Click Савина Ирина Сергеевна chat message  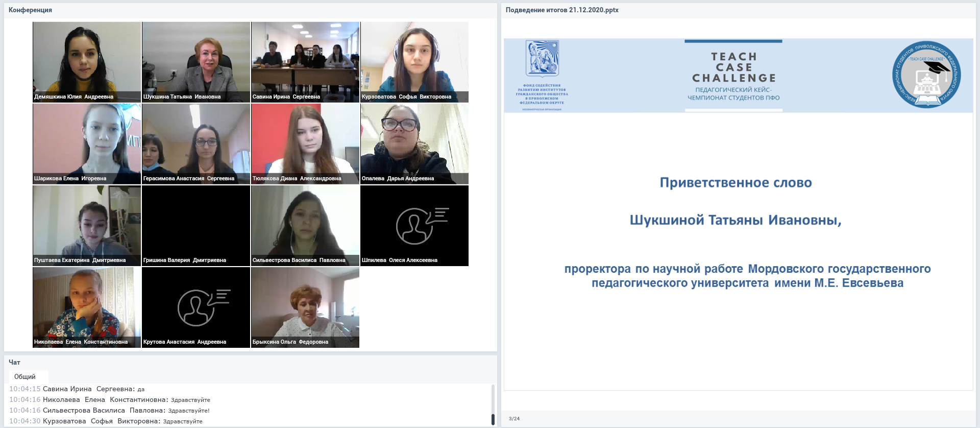(77, 389)
